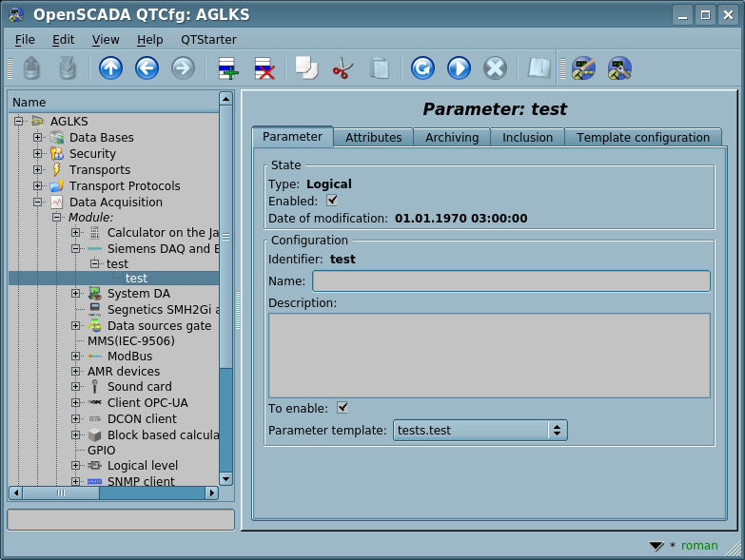Click the Add item toolbar icon
The image size is (745, 560).
[x=228, y=68]
